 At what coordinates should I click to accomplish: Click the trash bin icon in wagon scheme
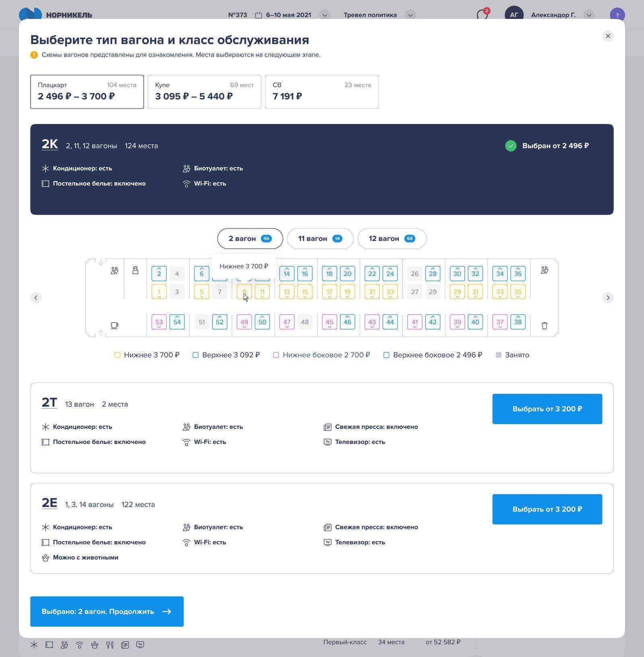coord(544,325)
